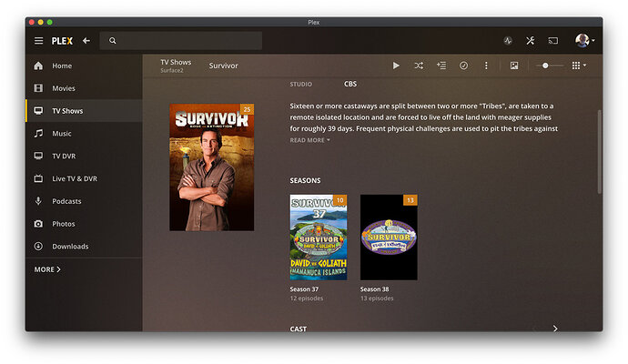Play the Survivor show
Screen dimensions: 628x364
tap(396, 66)
